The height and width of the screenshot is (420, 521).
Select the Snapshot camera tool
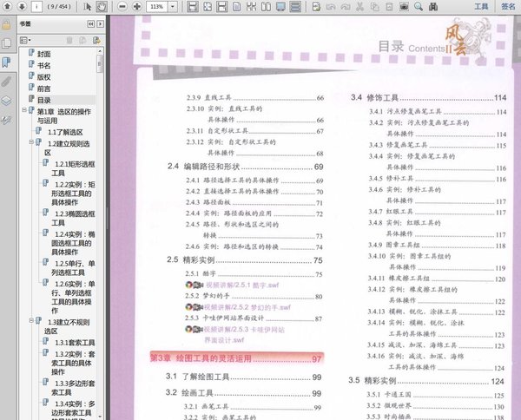404,6
